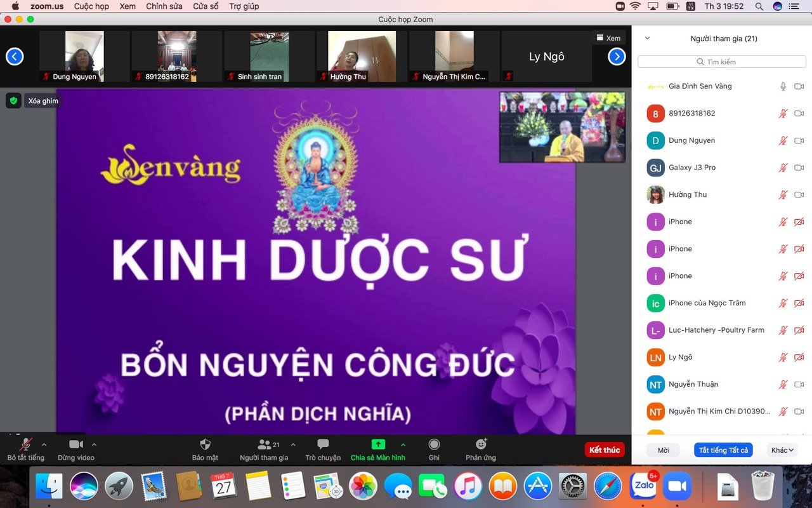Click the Trò chuyện chat icon
Viewport: 812px width, 508px height.
[323, 444]
